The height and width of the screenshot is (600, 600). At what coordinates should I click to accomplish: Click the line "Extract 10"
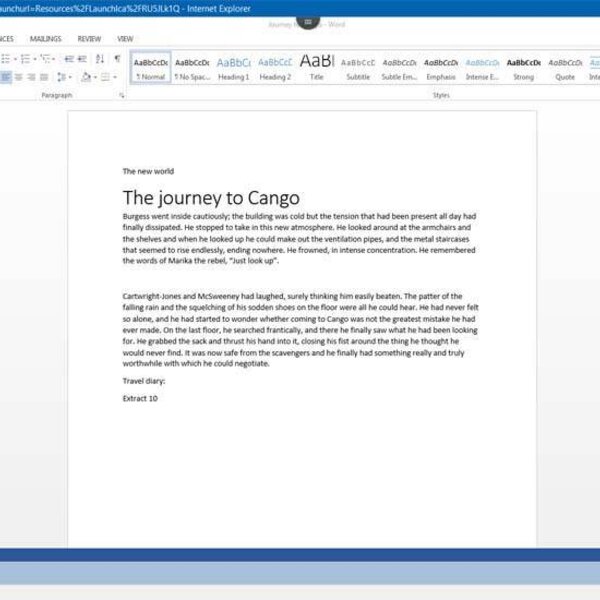point(140,398)
